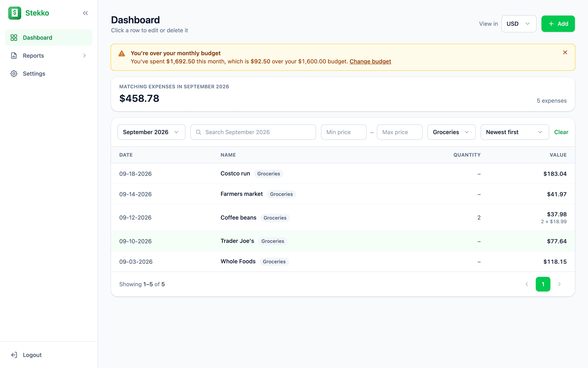588x368 pixels.
Task: Focus the Min price field
Action: pyautogui.click(x=344, y=132)
